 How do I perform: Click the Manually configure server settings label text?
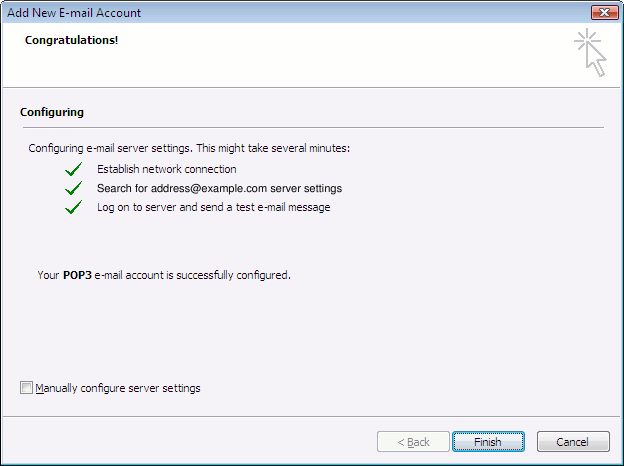118,388
